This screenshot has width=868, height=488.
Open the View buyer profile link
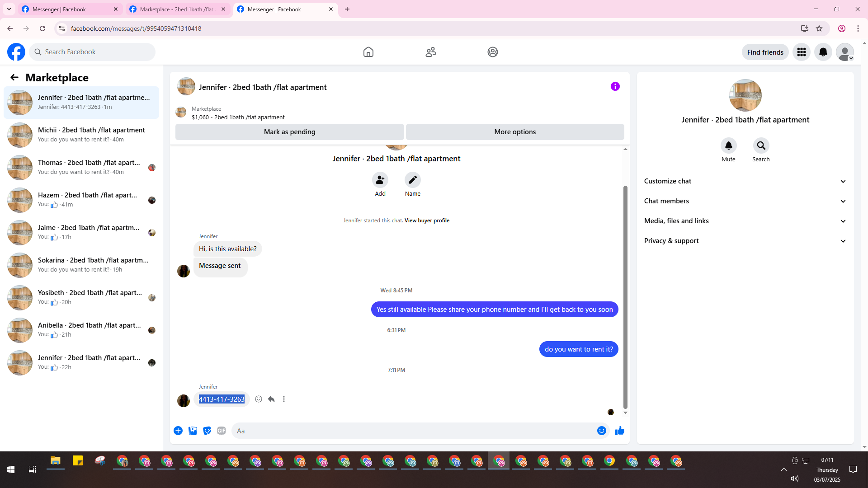pos(427,221)
